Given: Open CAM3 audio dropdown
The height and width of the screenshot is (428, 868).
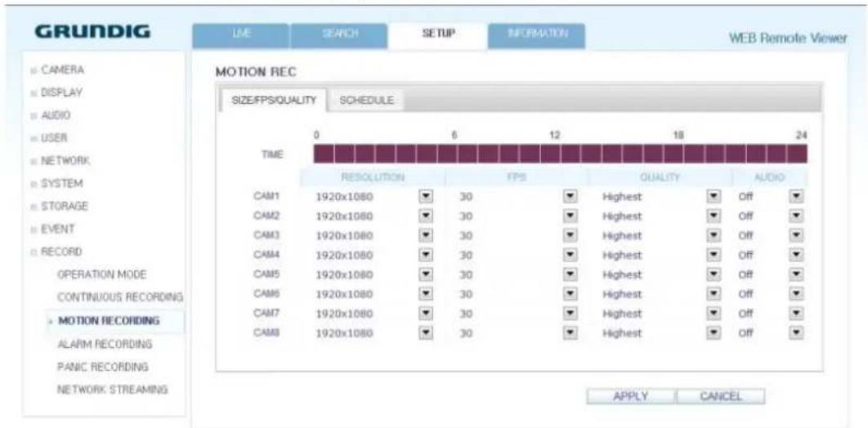Looking at the screenshot, I should [796, 235].
